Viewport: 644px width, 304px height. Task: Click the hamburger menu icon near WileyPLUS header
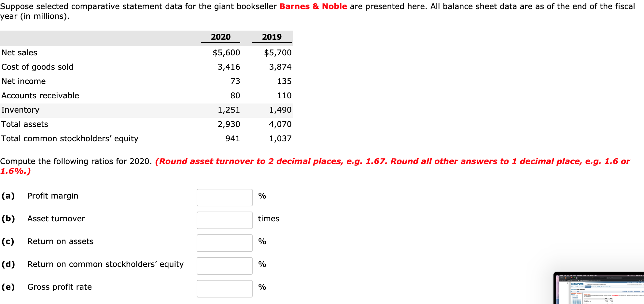567,283
